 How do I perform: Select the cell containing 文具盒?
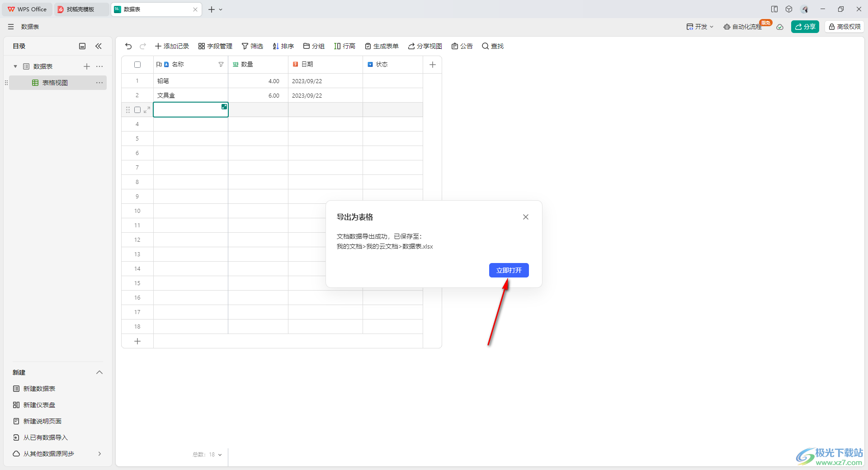click(191, 95)
